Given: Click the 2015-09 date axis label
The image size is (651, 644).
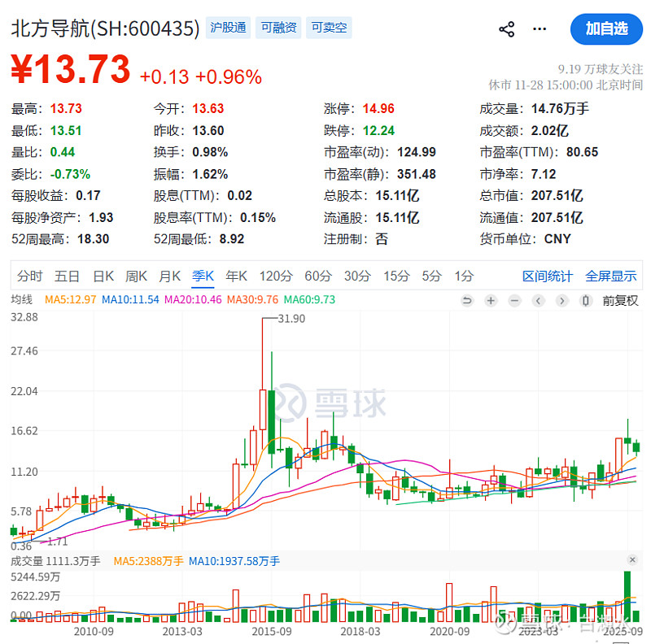Looking at the screenshot, I should click(272, 631).
